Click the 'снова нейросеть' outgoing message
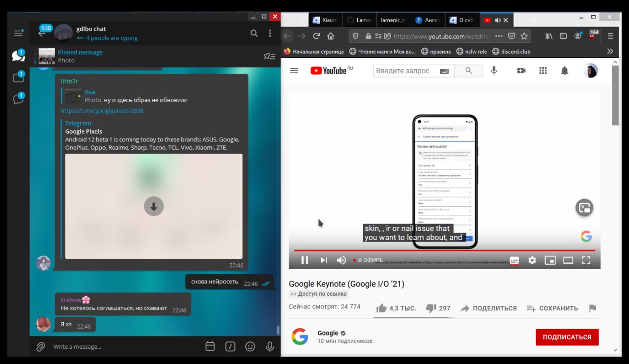The width and height of the screenshot is (629, 364). tap(229, 282)
